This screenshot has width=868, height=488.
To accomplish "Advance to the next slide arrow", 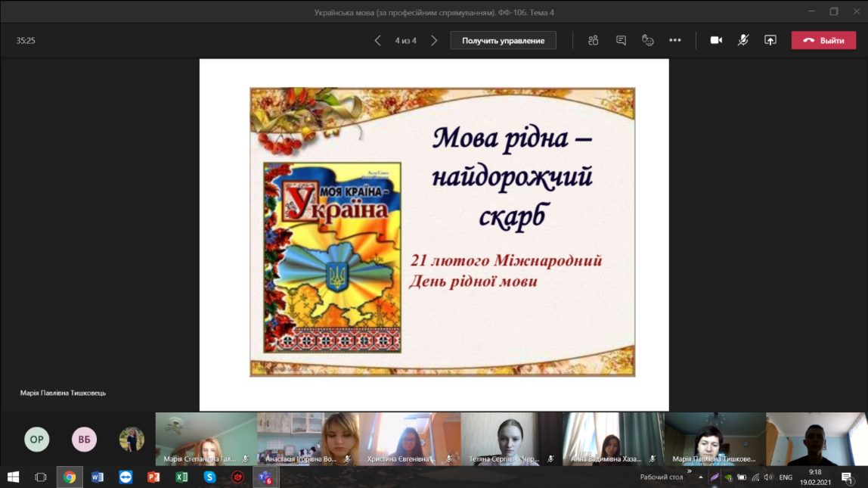I will (434, 40).
